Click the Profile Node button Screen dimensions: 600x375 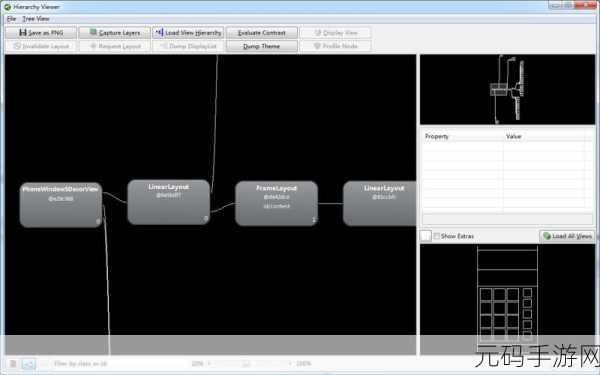[335, 46]
